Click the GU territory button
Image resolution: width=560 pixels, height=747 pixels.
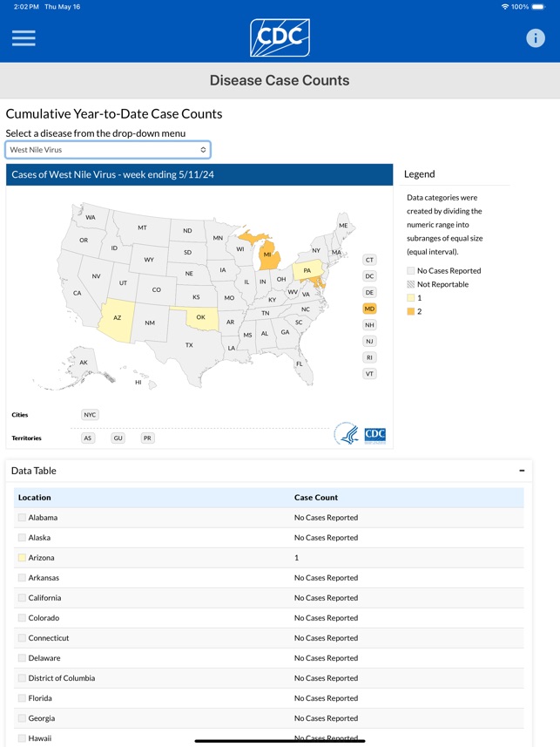coord(117,438)
